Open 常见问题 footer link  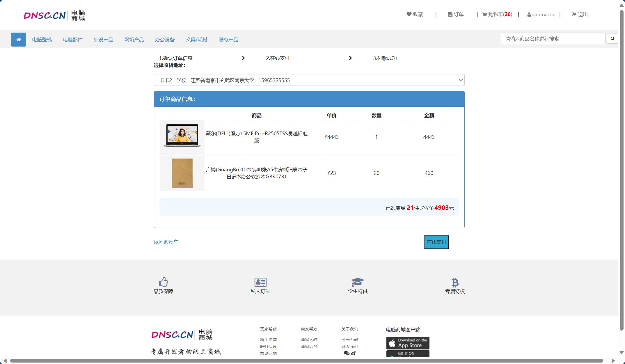[x=268, y=354]
